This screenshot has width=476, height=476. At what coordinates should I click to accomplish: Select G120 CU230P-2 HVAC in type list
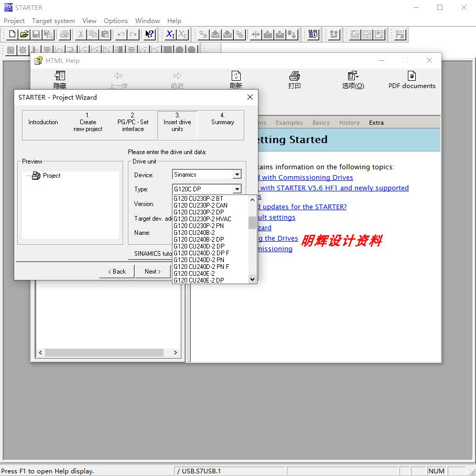point(210,219)
